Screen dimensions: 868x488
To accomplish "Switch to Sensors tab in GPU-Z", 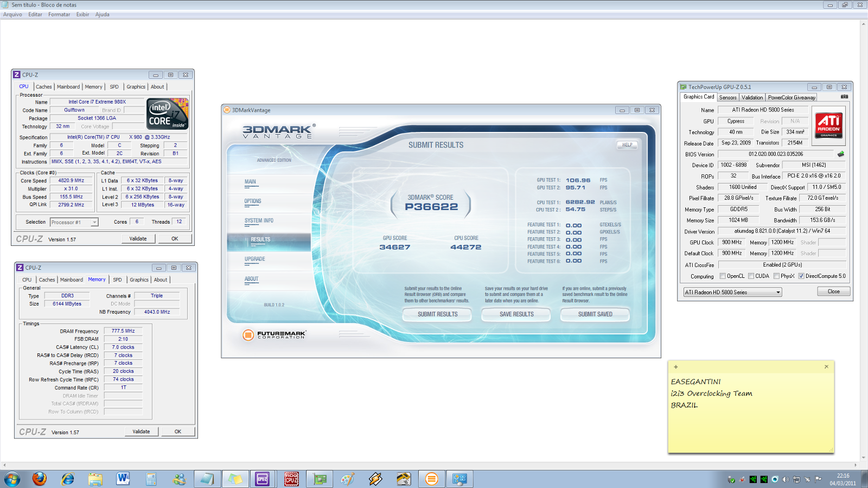I will pyautogui.click(x=728, y=98).
